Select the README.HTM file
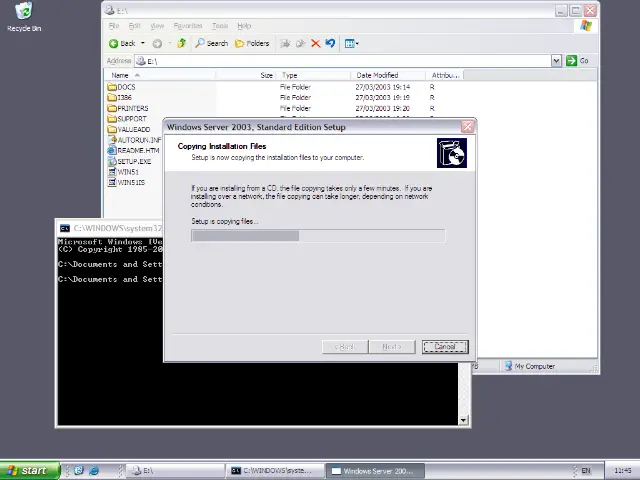This screenshot has width=640, height=480. [x=133, y=151]
